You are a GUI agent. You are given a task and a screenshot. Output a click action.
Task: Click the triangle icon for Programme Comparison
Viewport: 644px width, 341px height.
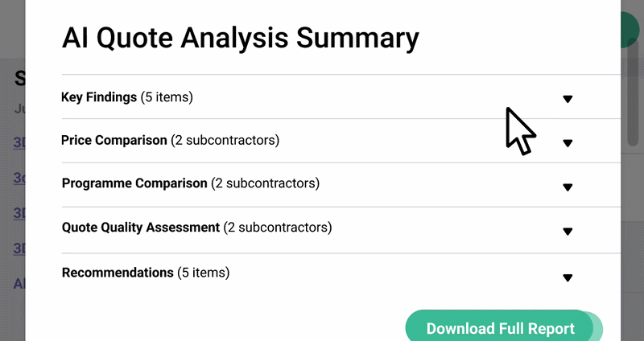568,187
